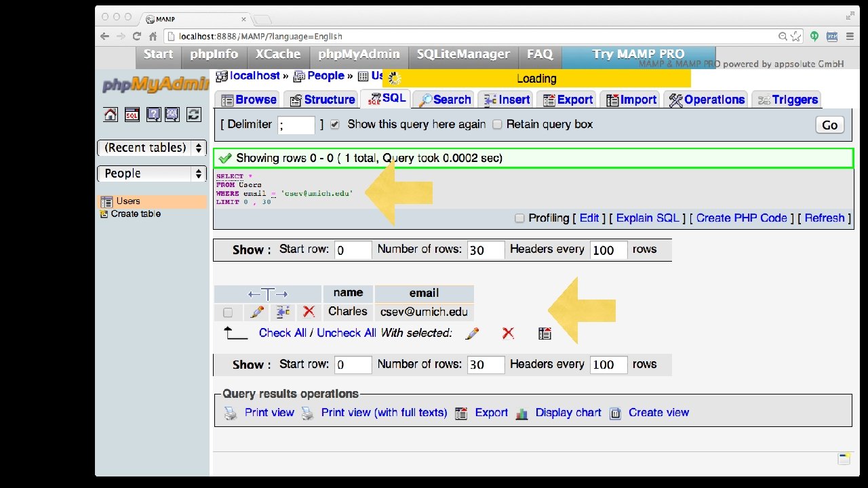Screen dimensions: 868x488
Task: Click in the Delimiter input field
Action: [x=296, y=125]
